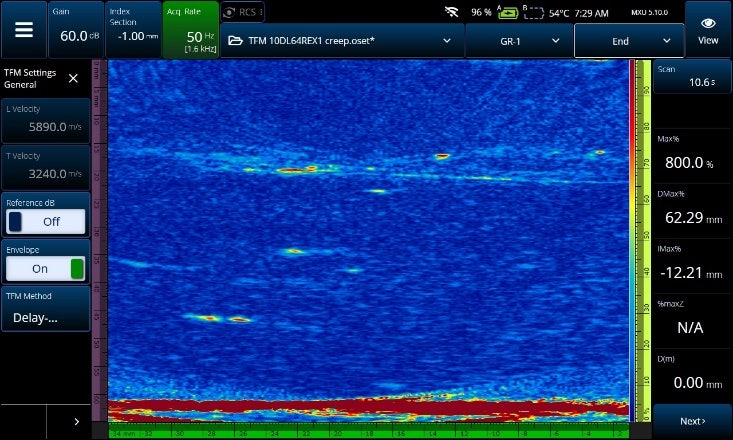
Task: Select the Gain 60.0 dB field
Action: [x=75, y=29]
